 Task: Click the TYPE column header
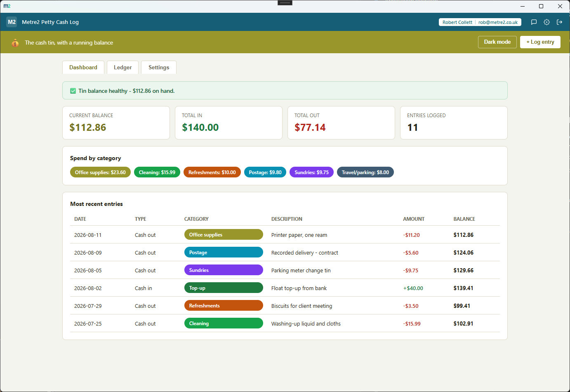click(140, 219)
